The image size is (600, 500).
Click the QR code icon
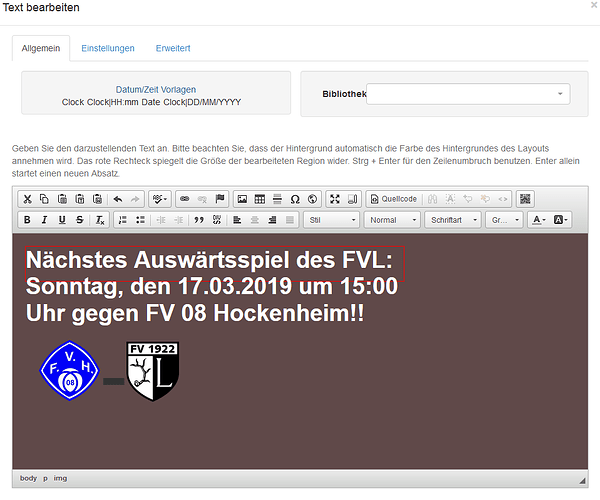point(525,199)
